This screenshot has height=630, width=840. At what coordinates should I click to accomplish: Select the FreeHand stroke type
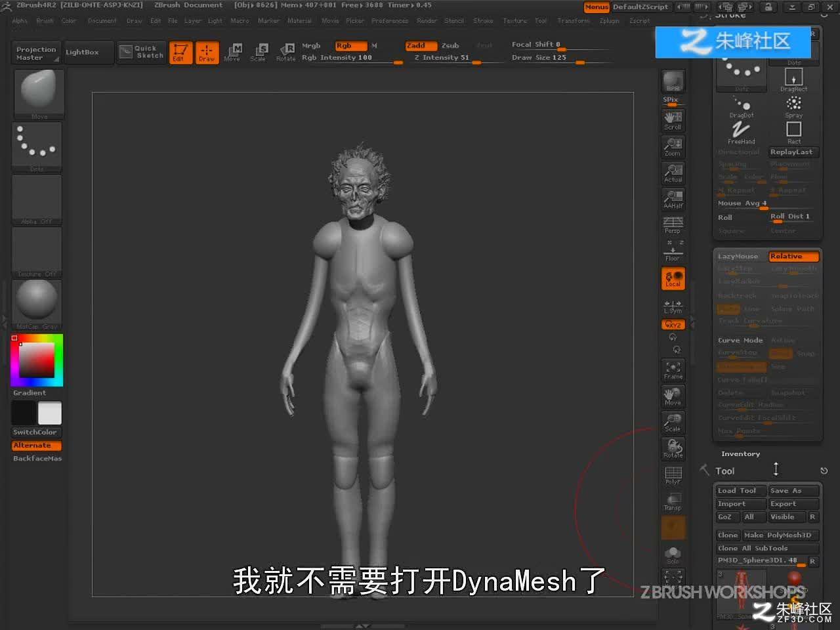[742, 133]
